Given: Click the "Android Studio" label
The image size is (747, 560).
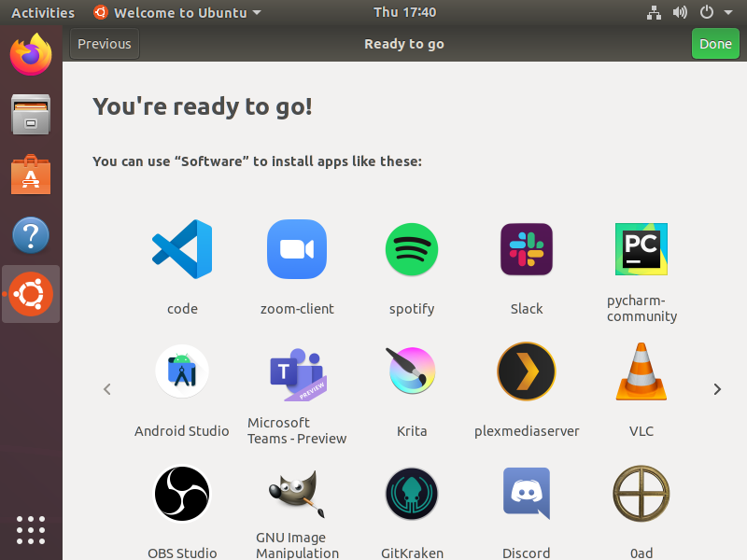Looking at the screenshot, I should [182, 431].
